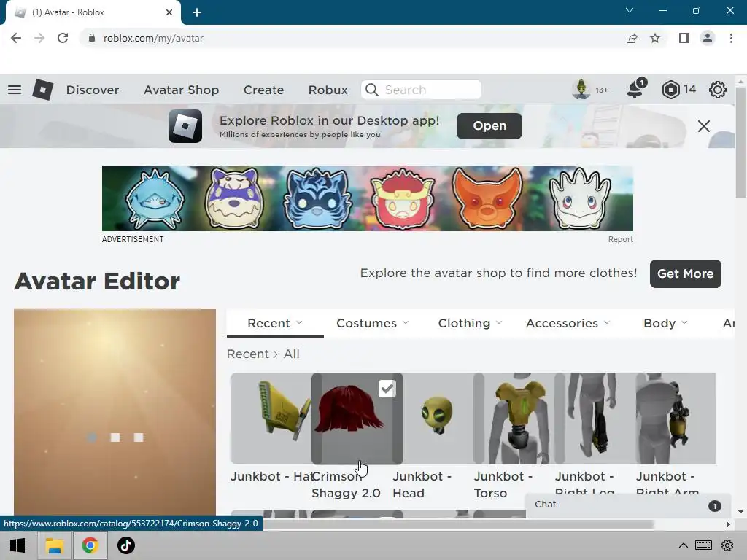Click the horizontal scrollbar right arrow
Viewport: 747px width, 560px height.
tap(728, 524)
